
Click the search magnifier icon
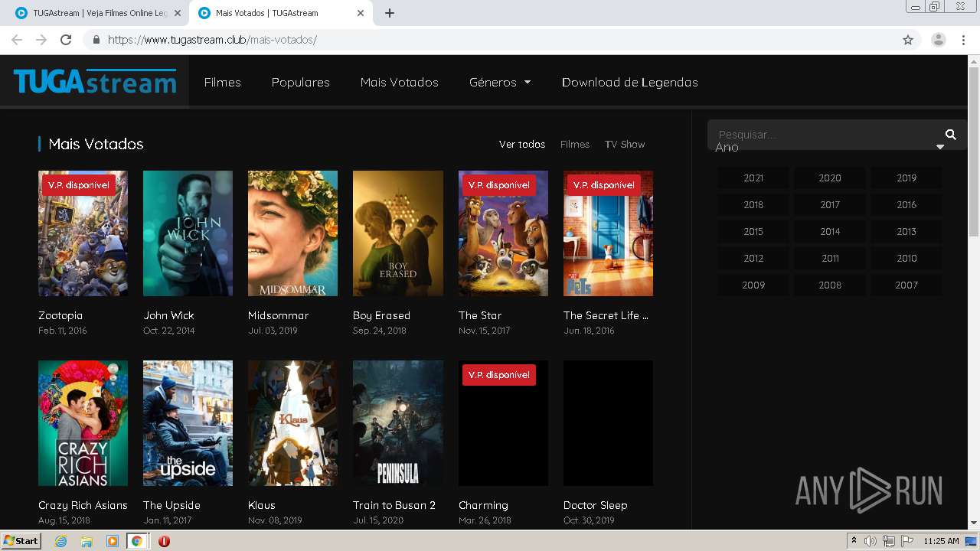(950, 135)
